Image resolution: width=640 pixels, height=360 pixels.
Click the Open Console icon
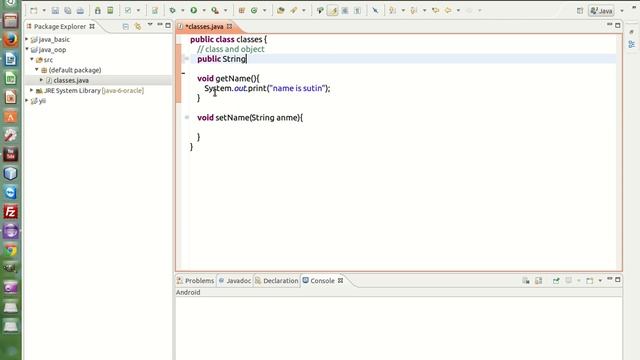pyautogui.click(x=590, y=281)
